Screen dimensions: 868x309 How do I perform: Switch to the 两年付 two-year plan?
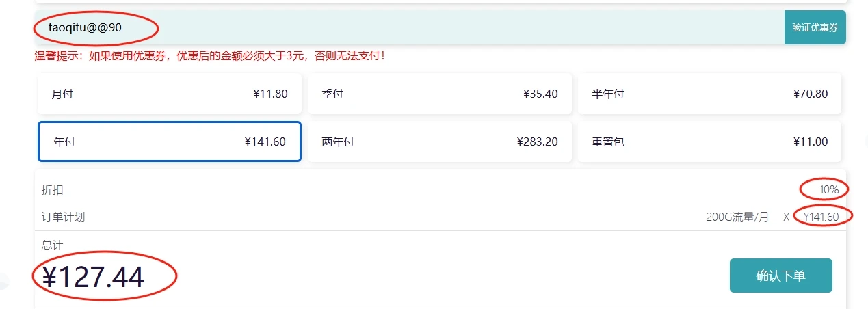click(439, 142)
